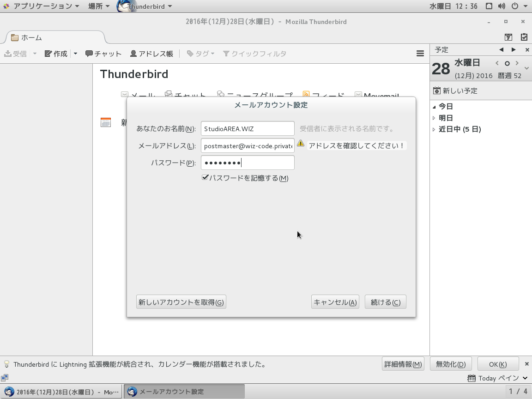Image resolution: width=532 pixels, height=399 pixels.
Task: Open Thunderbird app menu in top bar
Action: (145, 6)
